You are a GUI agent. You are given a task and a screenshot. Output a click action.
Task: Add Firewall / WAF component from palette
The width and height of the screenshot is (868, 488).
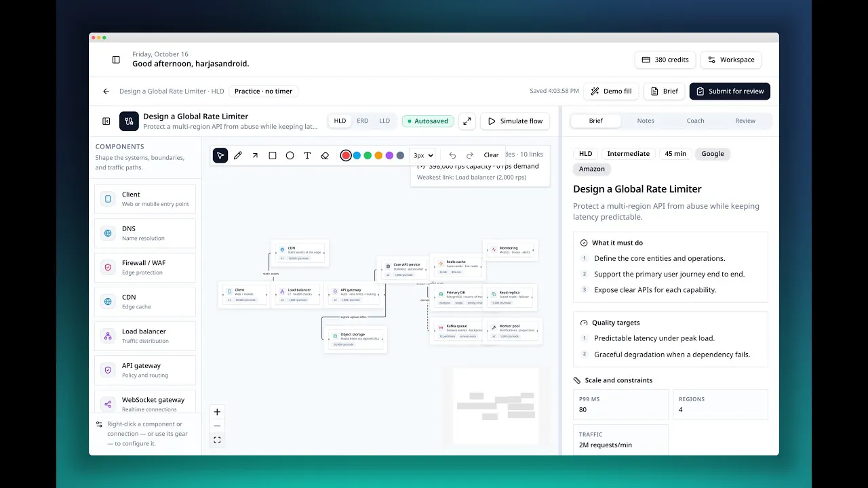tap(145, 268)
